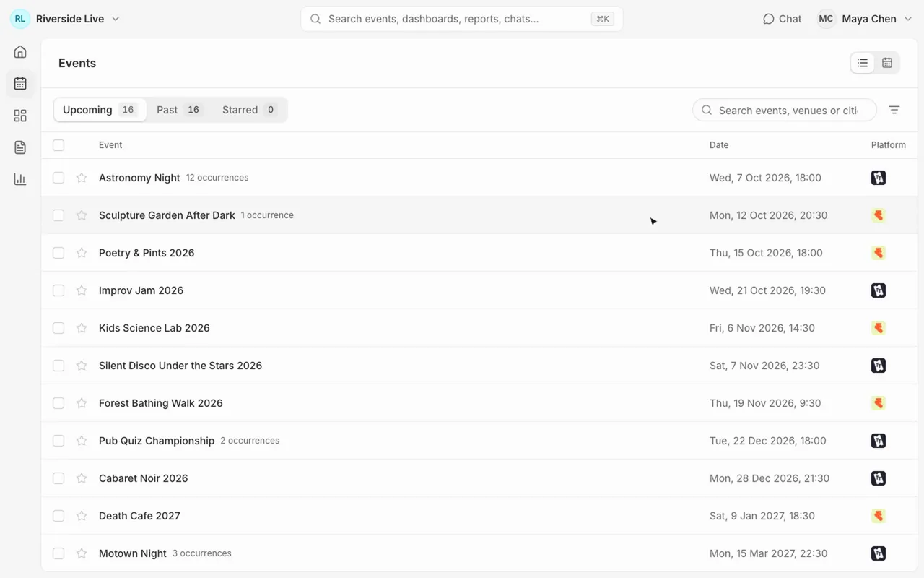The height and width of the screenshot is (578, 924).
Task: Check the Sculpture Garden After Dark checkbox
Action: (58, 215)
